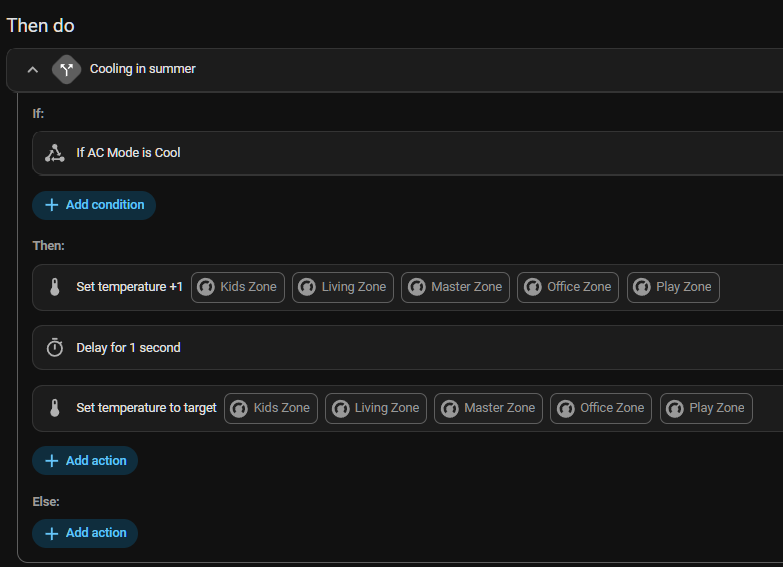This screenshot has width=783, height=567.
Task: Select Kids Zone chip in Set temperature to target row
Action: tap(271, 408)
